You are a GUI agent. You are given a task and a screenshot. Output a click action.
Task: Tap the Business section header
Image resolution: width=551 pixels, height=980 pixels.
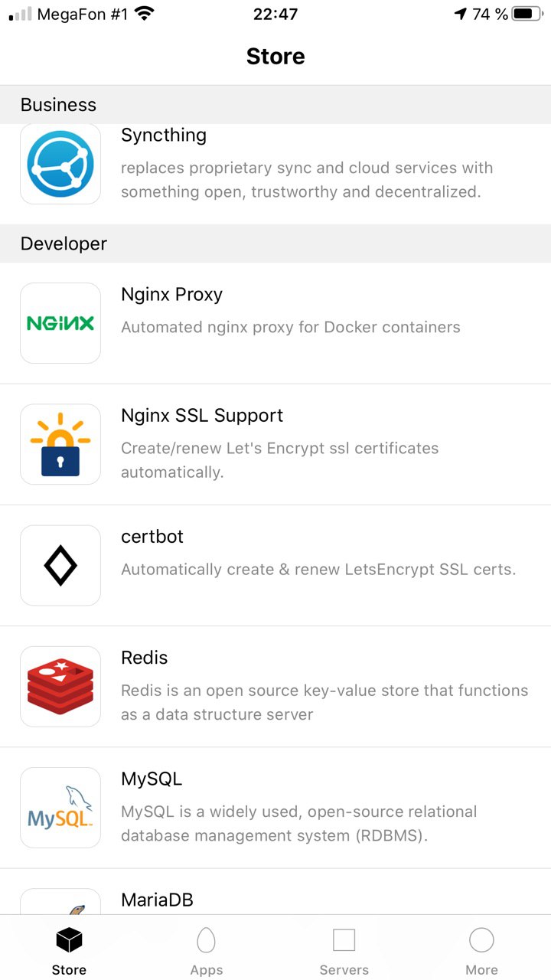tap(58, 105)
